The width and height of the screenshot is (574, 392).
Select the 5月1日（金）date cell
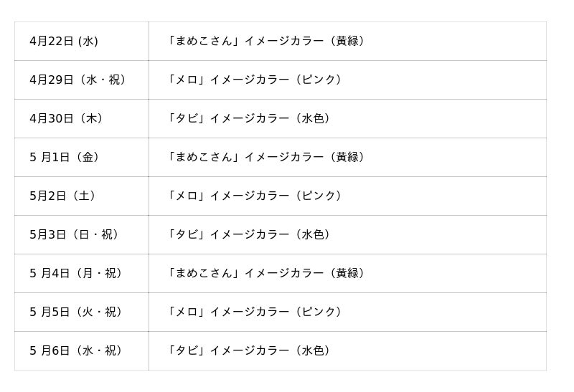click(x=65, y=158)
